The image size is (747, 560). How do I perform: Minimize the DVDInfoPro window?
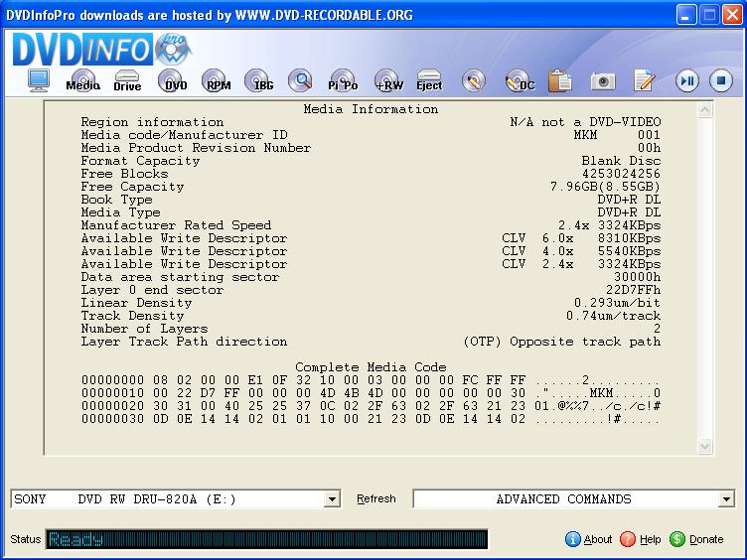tap(685, 15)
